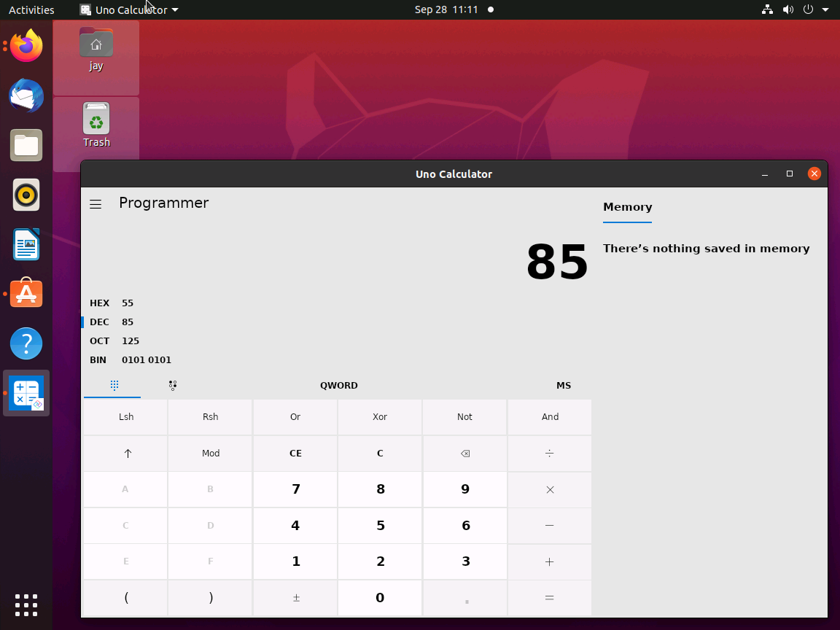Switch to the full keypad view
The height and width of the screenshot is (630, 840).
pyautogui.click(x=112, y=385)
